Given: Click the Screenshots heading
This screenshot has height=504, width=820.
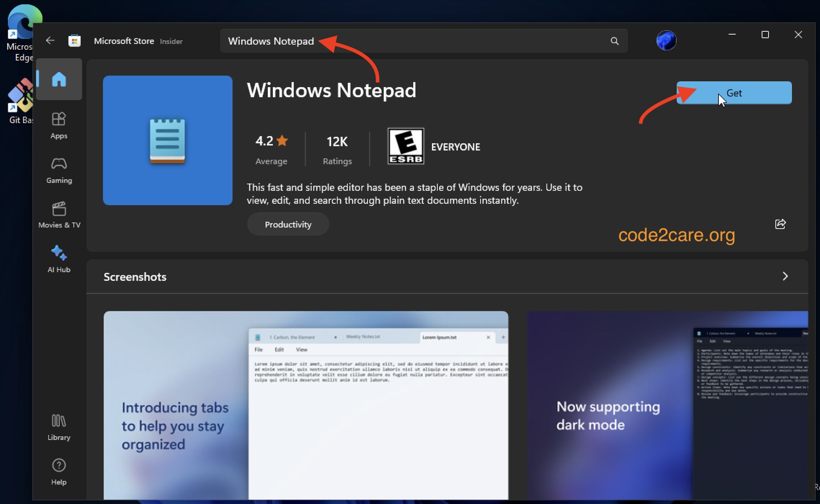Looking at the screenshot, I should coord(135,276).
